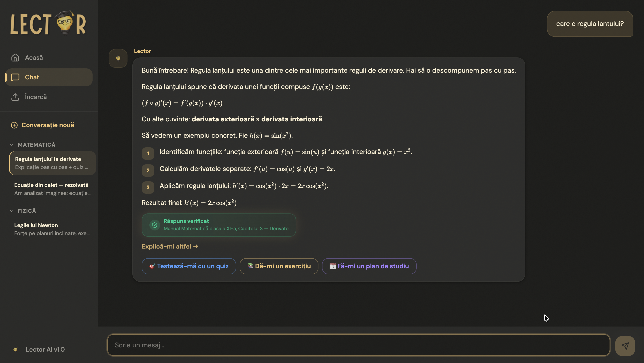This screenshot has width=644, height=363.
Task: Click the Lector avatar beside the message
Action: pyautogui.click(x=118, y=58)
